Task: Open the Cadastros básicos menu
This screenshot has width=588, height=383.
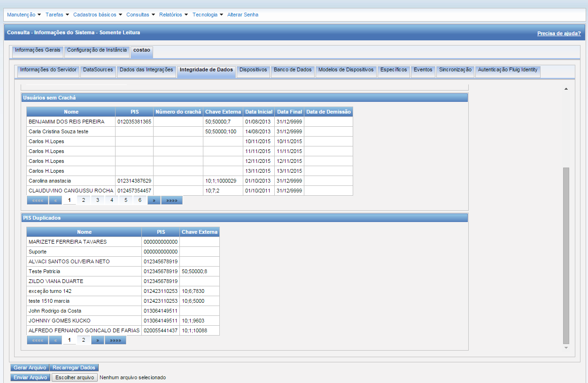Action: click(98, 15)
